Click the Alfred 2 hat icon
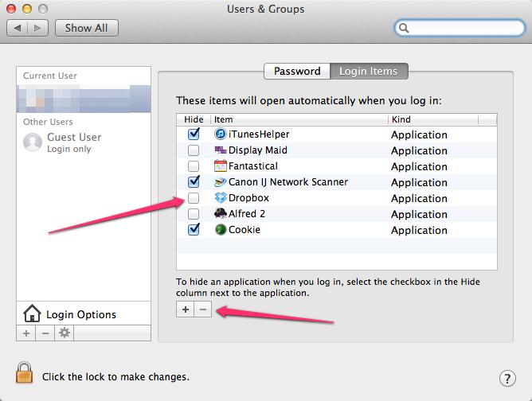Viewport: 532px width, 401px height. tap(220, 213)
